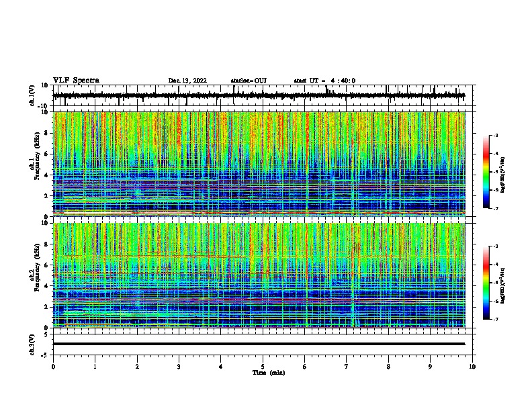Click the "5" tick on ch.3(V) axis
The image size is (532, 411).
pyautogui.click(x=46, y=334)
